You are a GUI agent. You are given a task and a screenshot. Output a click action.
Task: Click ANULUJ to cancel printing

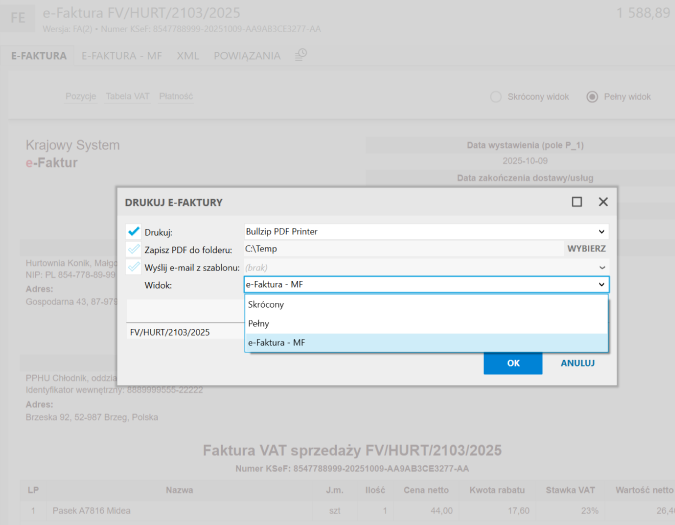(578, 363)
